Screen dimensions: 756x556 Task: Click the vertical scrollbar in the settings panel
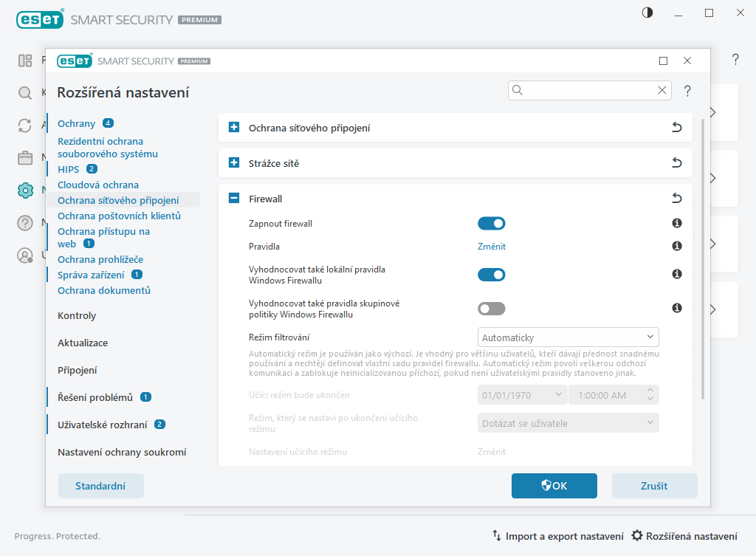click(703, 258)
